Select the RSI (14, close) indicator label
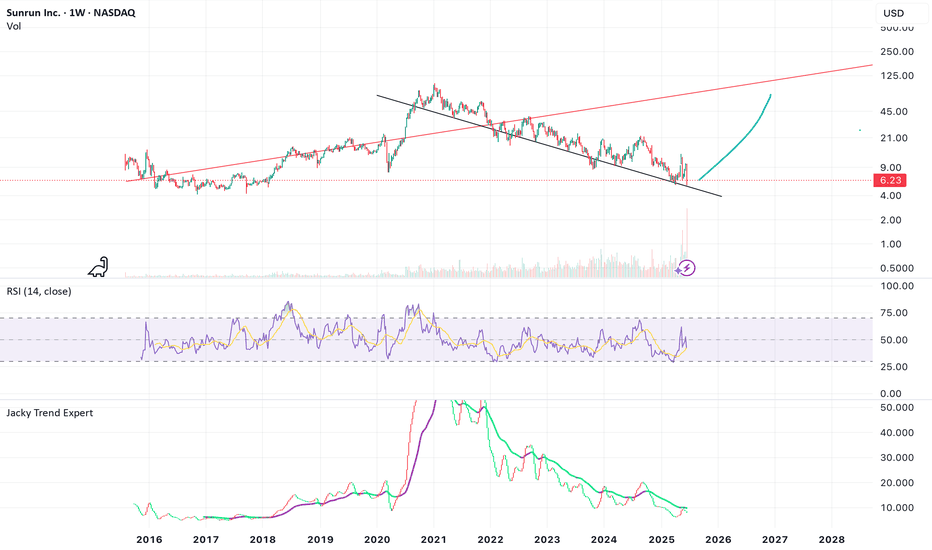The image size is (932, 550). tap(39, 291)
